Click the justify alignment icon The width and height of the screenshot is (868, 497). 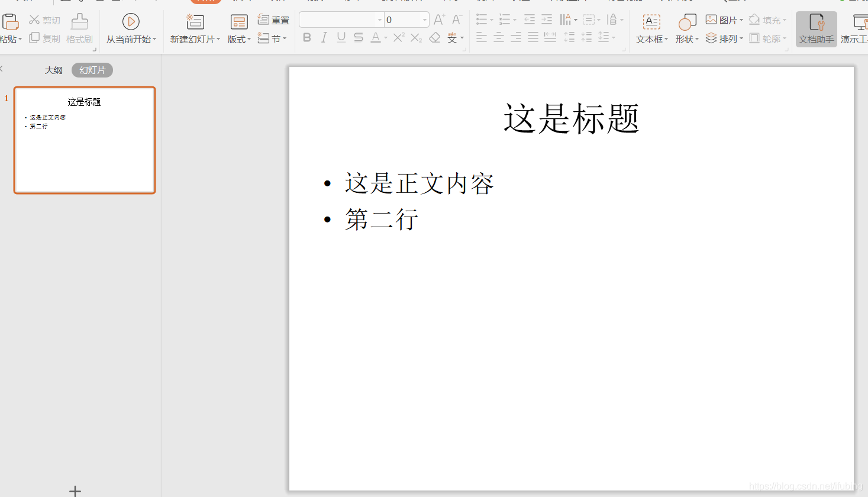coord(533,38)
